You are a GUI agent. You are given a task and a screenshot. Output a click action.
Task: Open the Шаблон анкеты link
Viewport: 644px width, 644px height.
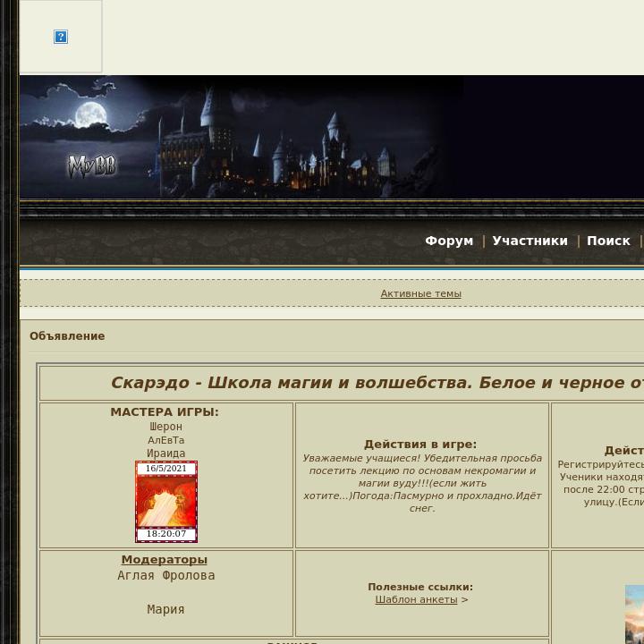click(x=416, y=599)
